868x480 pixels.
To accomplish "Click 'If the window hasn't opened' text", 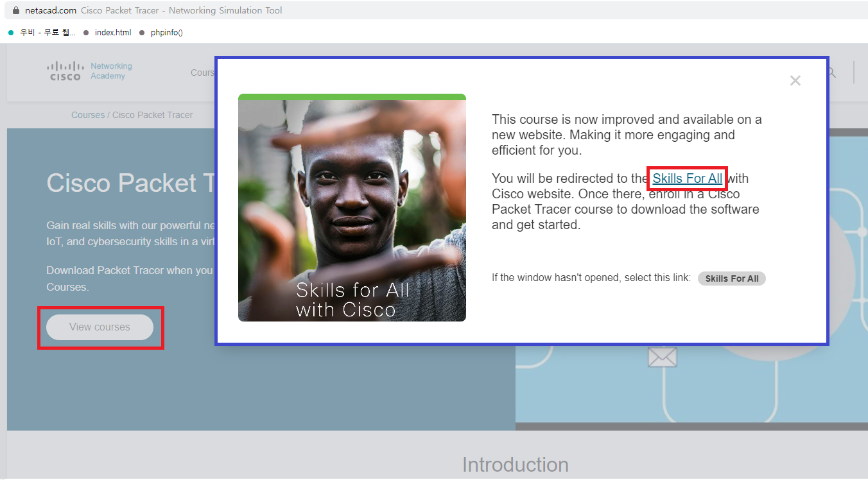I will 591,278.
